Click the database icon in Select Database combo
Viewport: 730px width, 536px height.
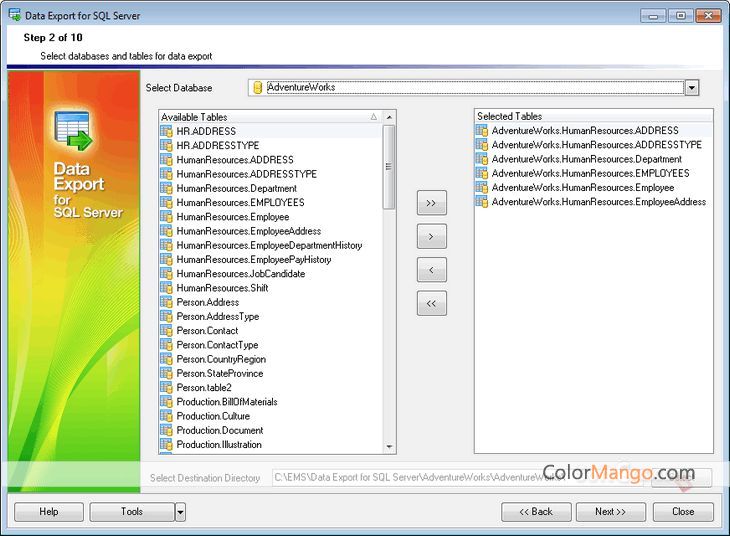tap(257, 87)
